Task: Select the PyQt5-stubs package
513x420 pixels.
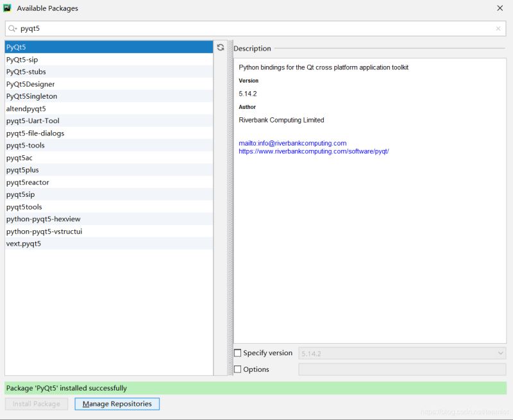Action: tap(26, 72)
